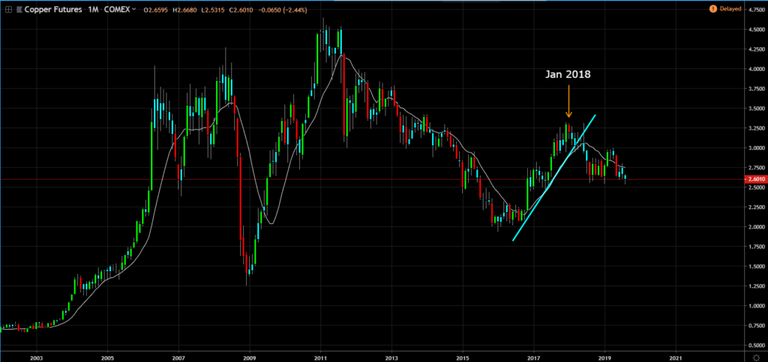Click the 2007 label on time axis

coord(178,358)
